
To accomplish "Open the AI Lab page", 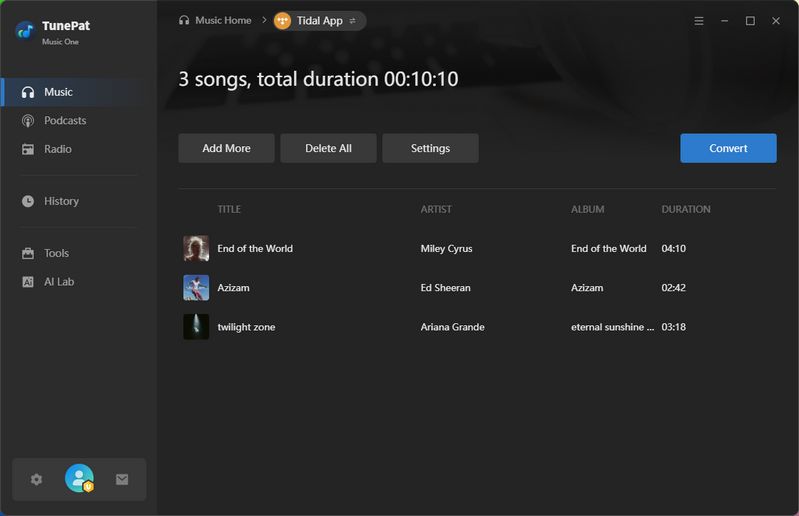I will pyautogui.click(x=78, y=282).
